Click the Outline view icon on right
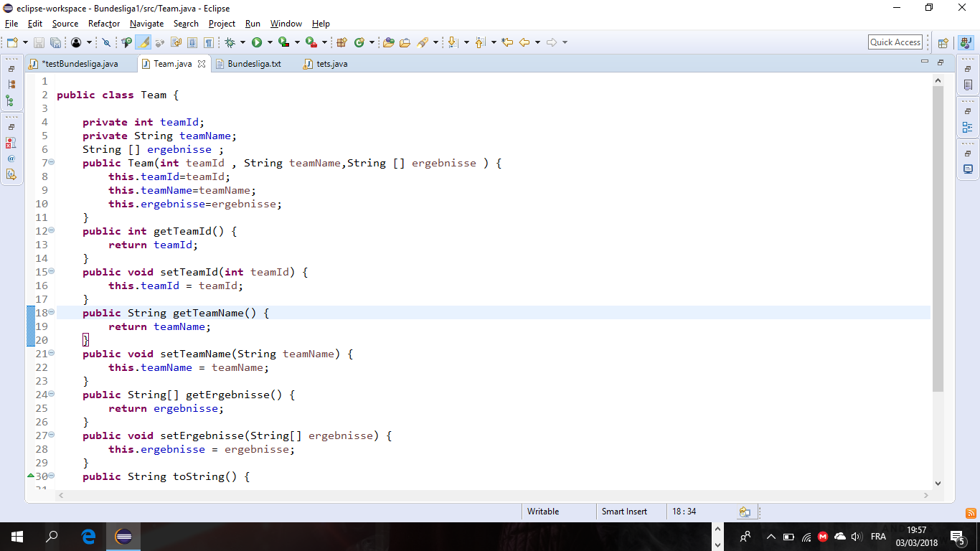The image size is (980, 551). point(968,127)
